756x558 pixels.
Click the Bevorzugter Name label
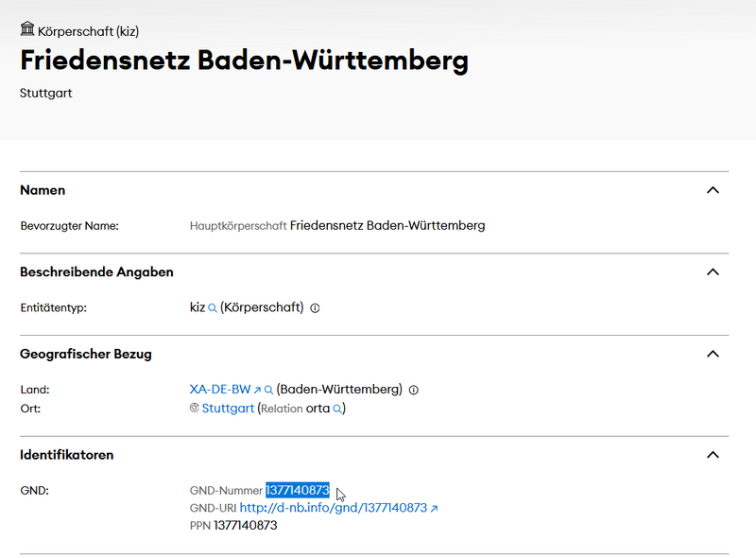tap(69, 226)
